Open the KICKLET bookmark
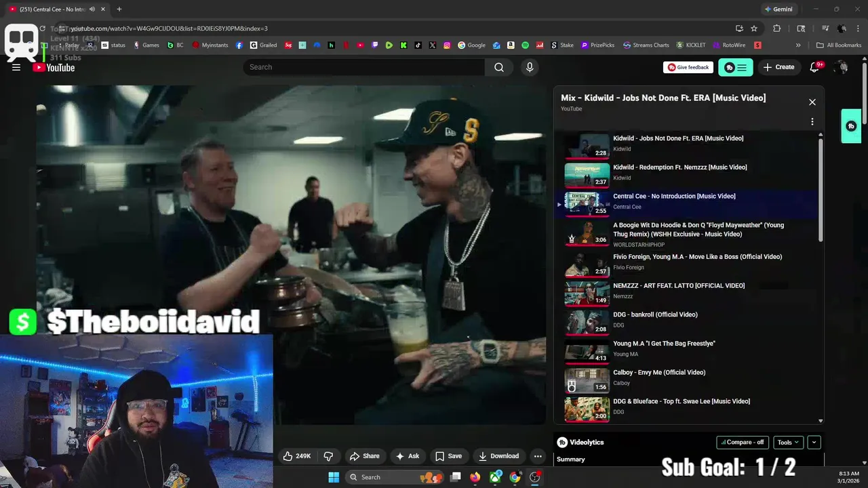 click(691, 45)
